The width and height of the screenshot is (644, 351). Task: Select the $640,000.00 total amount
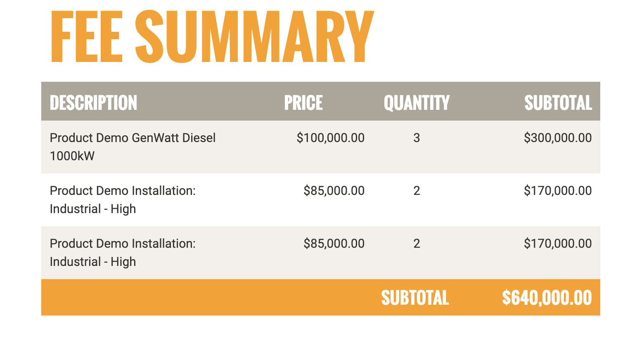point(547,297)
